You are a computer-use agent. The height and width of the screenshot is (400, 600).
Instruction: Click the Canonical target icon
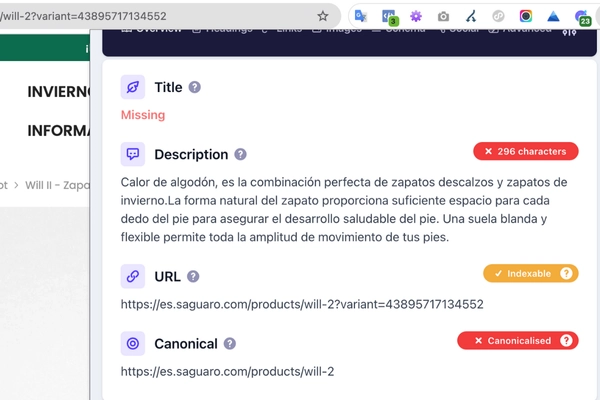133,343
